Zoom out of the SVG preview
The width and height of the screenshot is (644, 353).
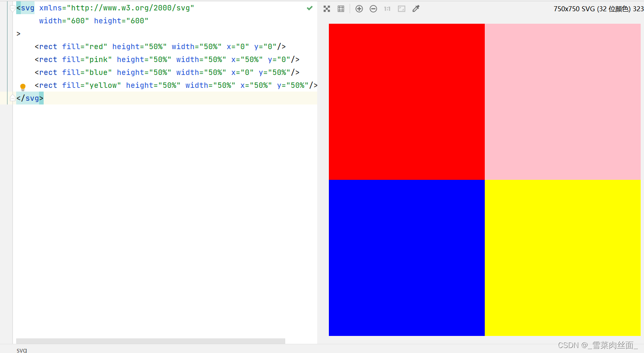coord(373,9)
